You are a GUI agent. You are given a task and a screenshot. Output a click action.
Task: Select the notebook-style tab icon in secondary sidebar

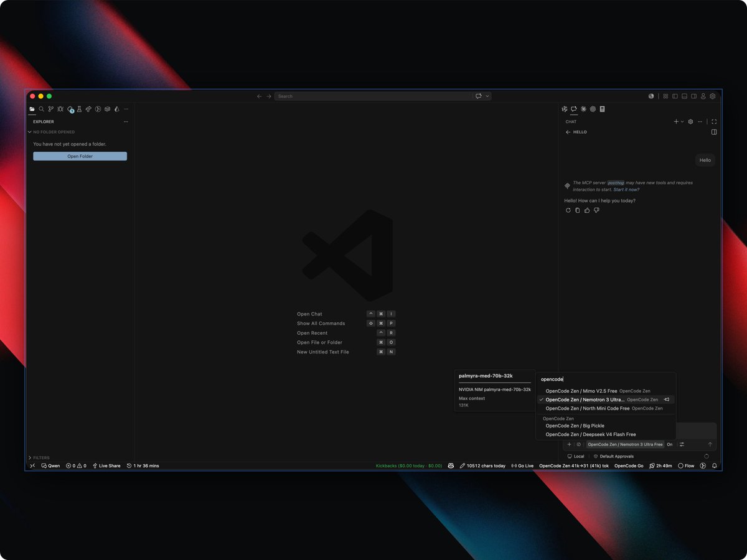point(603,109)
